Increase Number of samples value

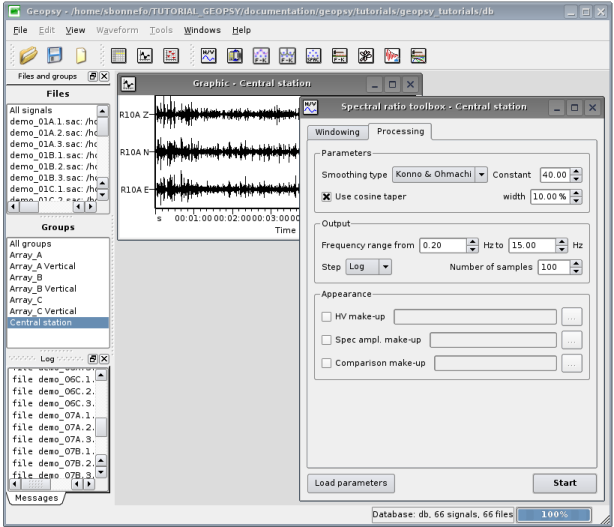[576, 264]
